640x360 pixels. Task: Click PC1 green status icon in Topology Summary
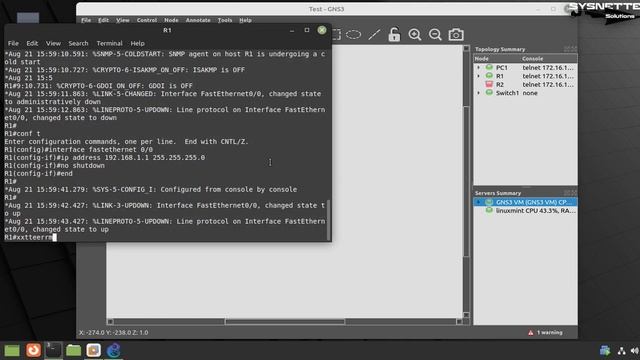(x=489, y=67)
